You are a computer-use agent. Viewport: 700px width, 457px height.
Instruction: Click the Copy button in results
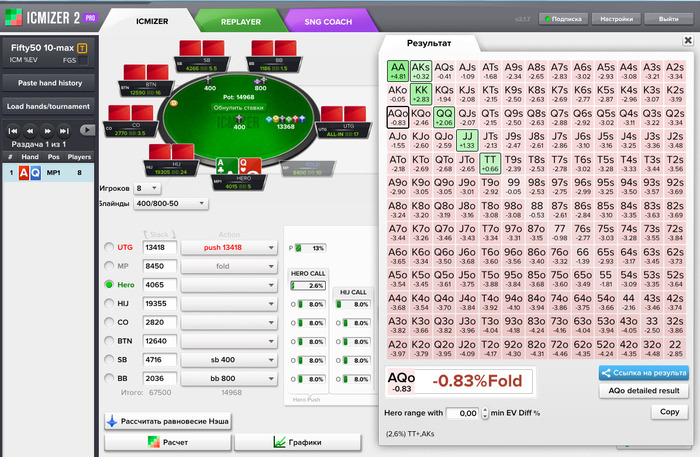tap(669, 411)
